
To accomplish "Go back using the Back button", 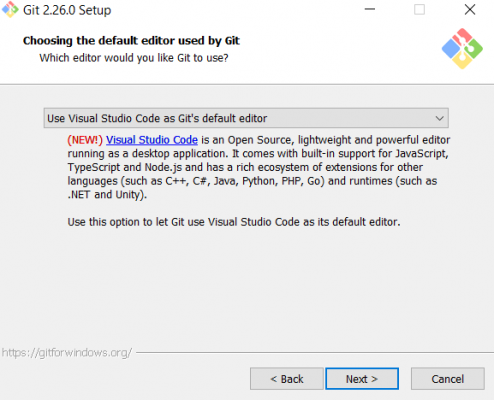I will point(287,379).
